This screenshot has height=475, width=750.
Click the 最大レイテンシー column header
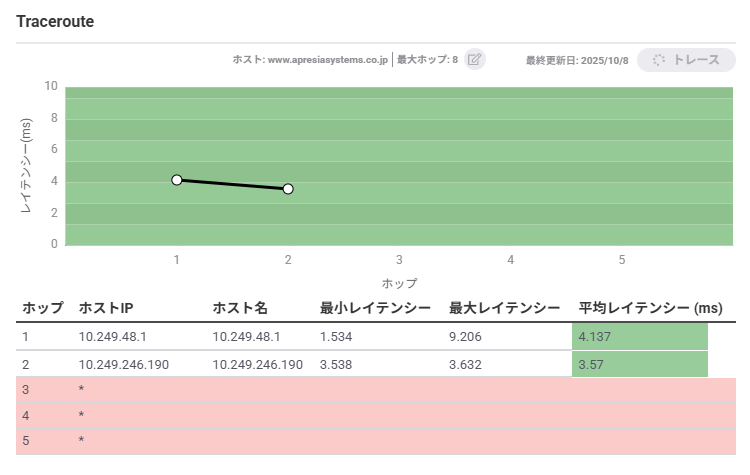(505, 308)
